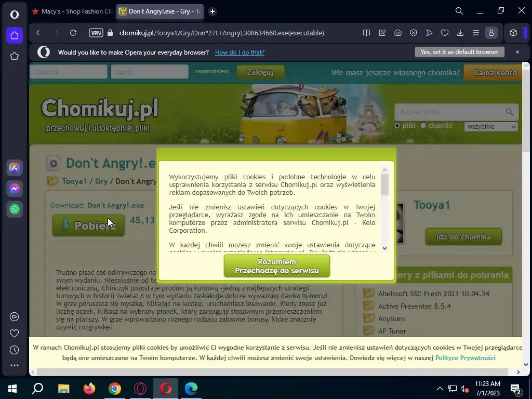Open File Explorer from taskbar
Image resolution: width=532 pixels, height=399 pixels.
click(63, 389)
